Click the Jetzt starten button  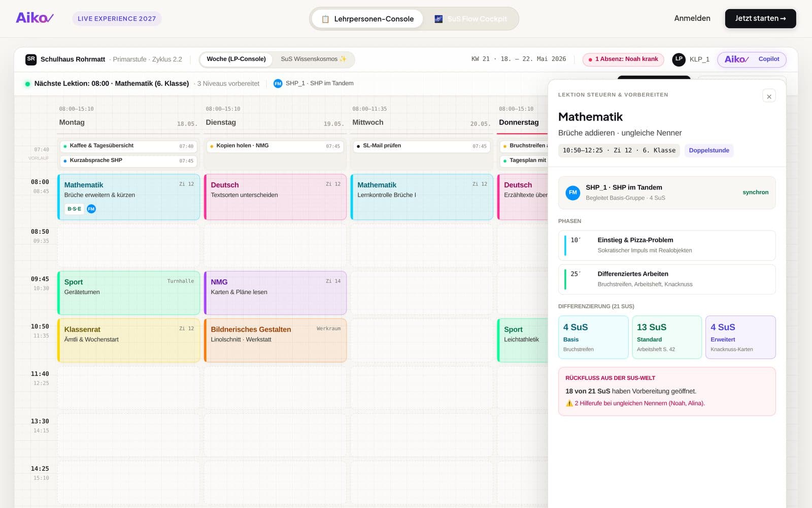tap(760, 18)
